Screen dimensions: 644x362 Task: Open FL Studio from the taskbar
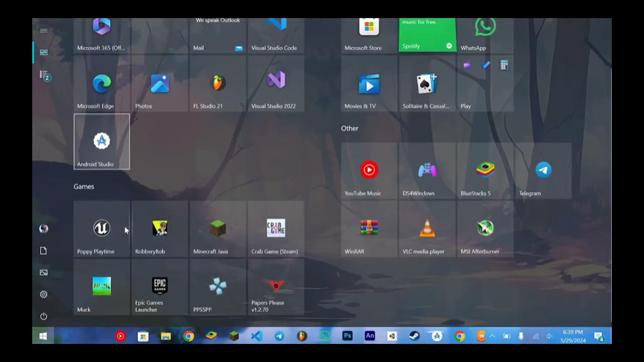[x=302, y=336]
